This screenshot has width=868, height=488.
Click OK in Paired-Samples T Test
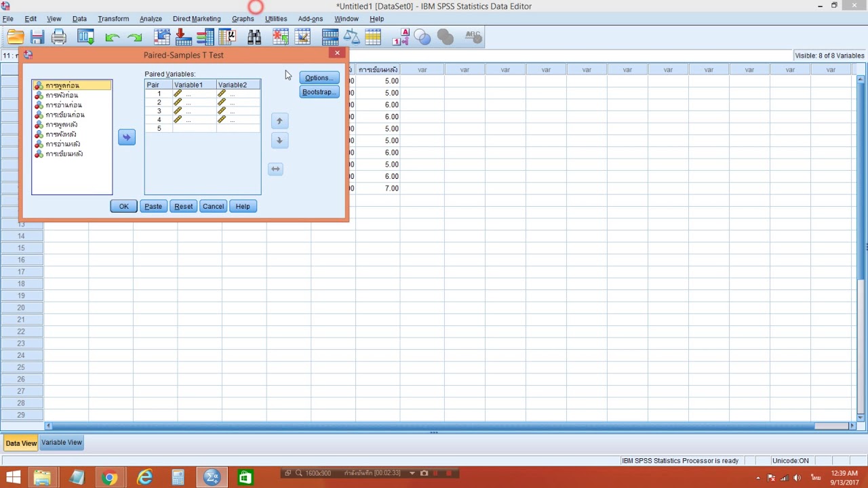[123, 206]
